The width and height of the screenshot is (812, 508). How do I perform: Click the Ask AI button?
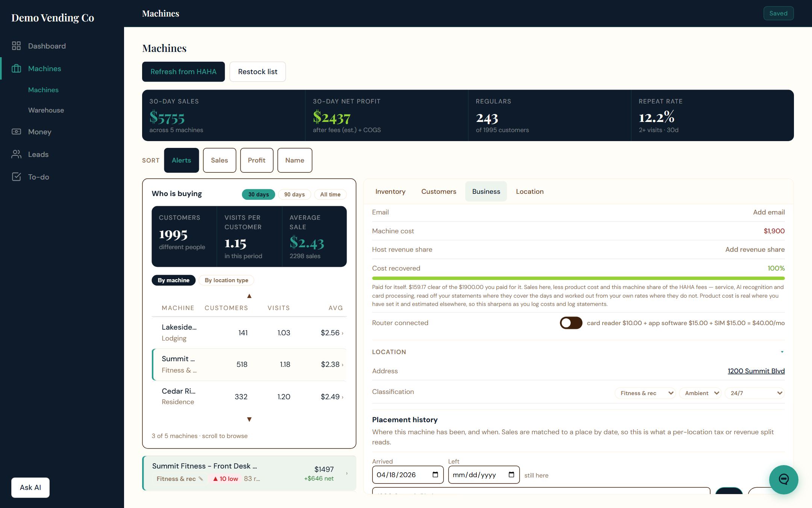coord(30,488)
